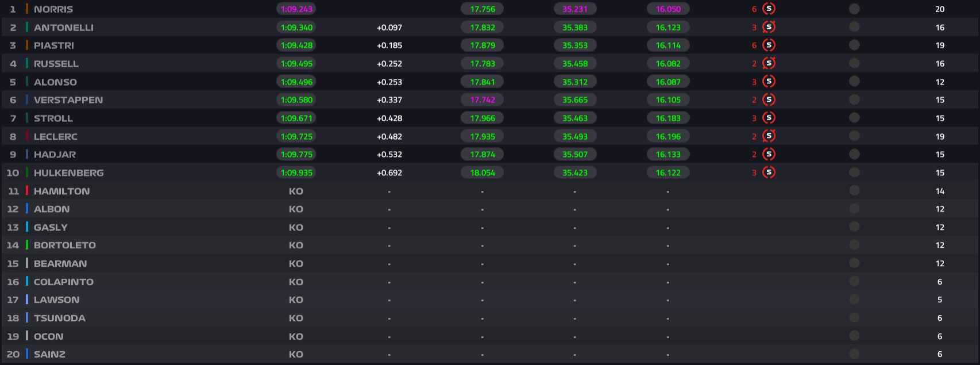Click the team color bar next to Gasly
Screen dimensions: 980x365
27,227
